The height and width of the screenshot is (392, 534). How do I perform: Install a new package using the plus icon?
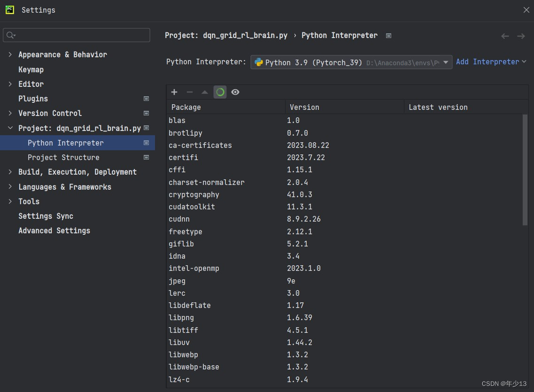pos(174,92)
